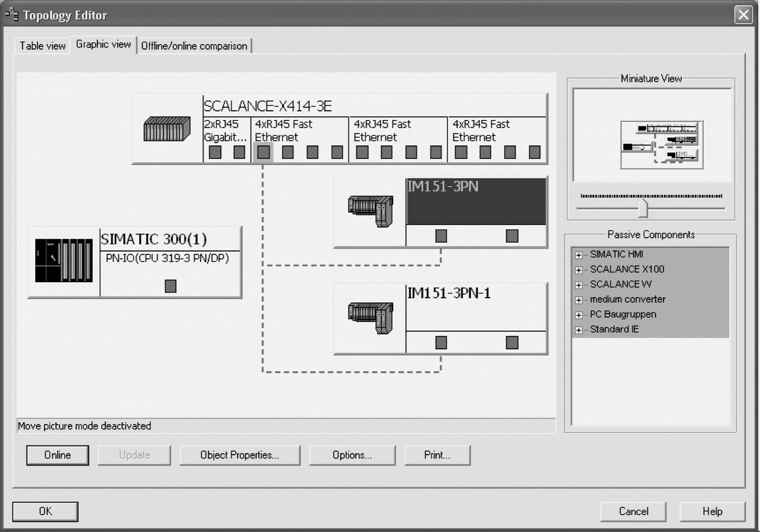Image resolution: width=760 pixels, height=532 pixels.
Task: Switch to the Table view tab
Action: (42, 46)
